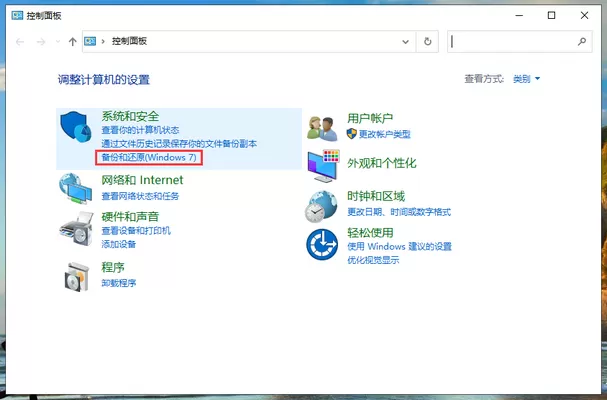Open the 网络和 Internet heading
This screenshot has height=400, width=607.
(142, 180)
